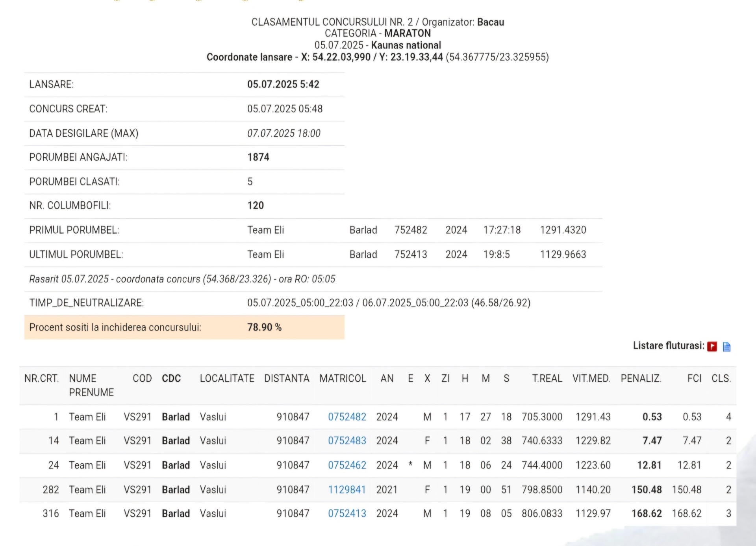Viewport: 756px width, 546px height.
Task: Open pigeon ring link 0752483
Action: pyautogui.click(x=347, y=440)
